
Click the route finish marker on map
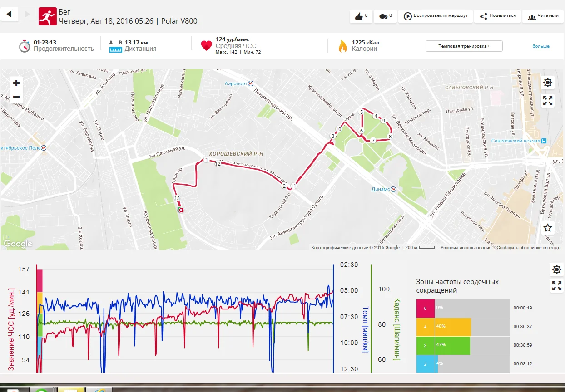pos(181,210)
